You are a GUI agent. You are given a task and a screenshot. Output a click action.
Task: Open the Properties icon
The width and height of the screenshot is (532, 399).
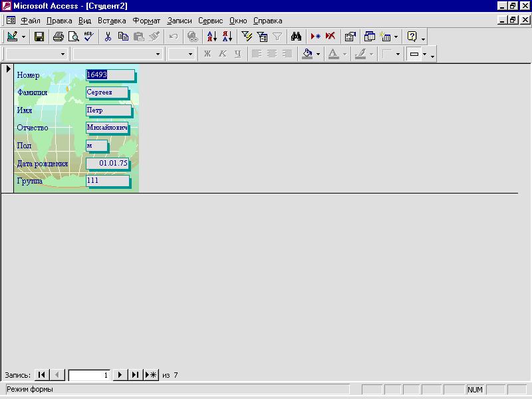coord(350,37)
